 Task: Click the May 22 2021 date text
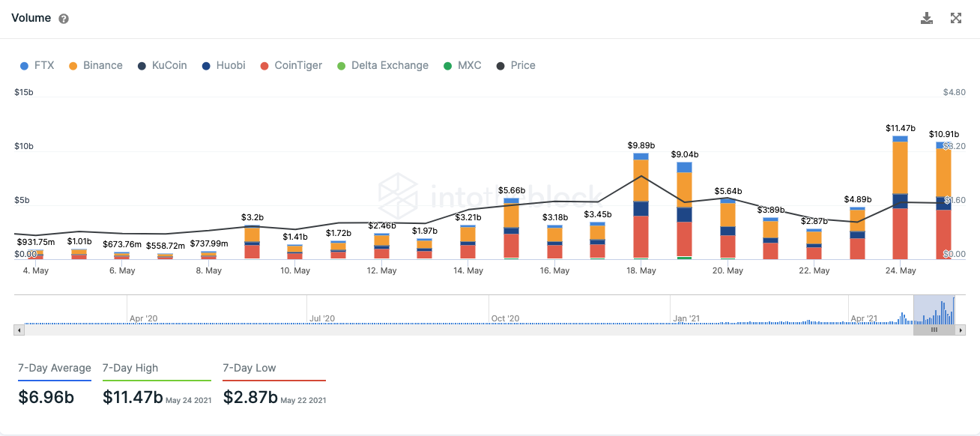tap(303, 400)
